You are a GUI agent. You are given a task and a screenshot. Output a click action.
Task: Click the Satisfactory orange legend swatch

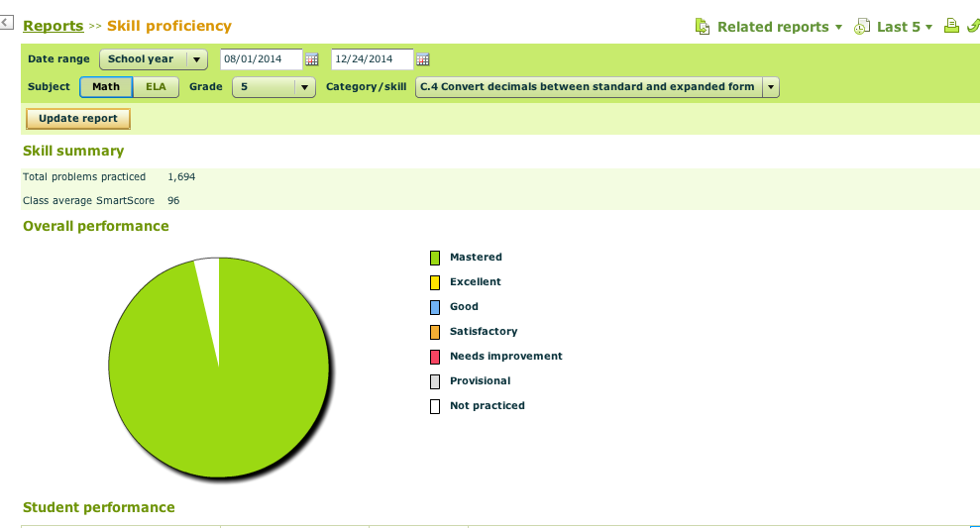coord(435,332)
